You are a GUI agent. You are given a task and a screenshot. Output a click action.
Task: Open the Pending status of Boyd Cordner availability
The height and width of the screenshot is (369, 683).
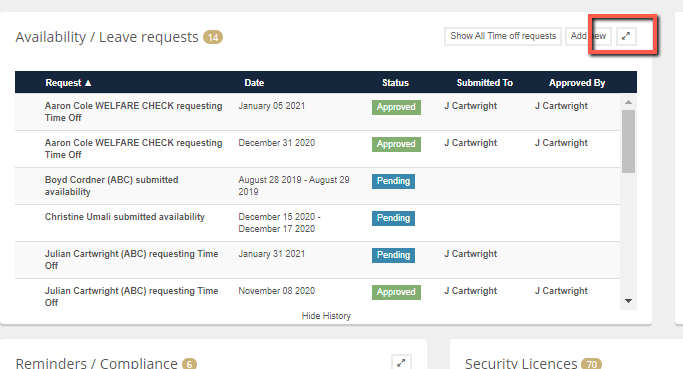click(393, 181)
